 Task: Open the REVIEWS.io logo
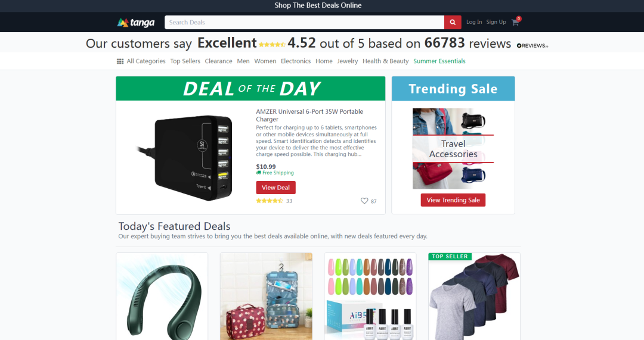[x=532, y=45]
